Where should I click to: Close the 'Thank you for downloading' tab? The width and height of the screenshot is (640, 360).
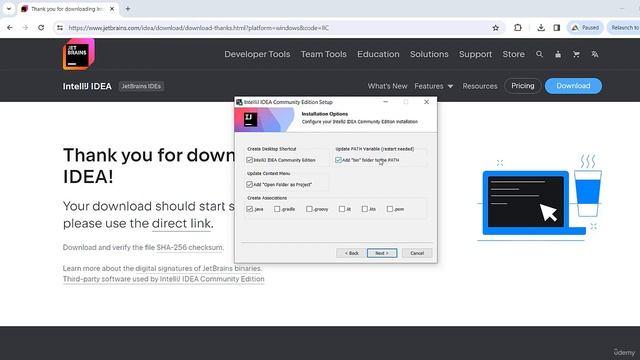pos(112,9)
